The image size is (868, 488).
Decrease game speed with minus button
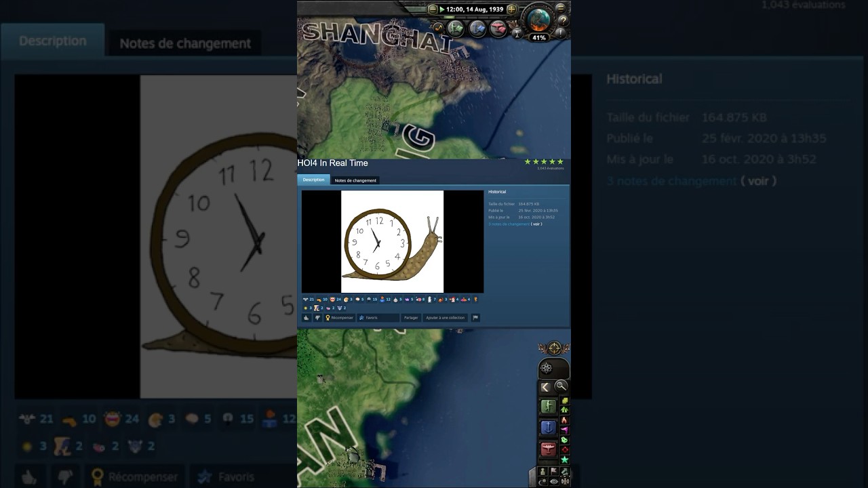(x=432, y=9)
